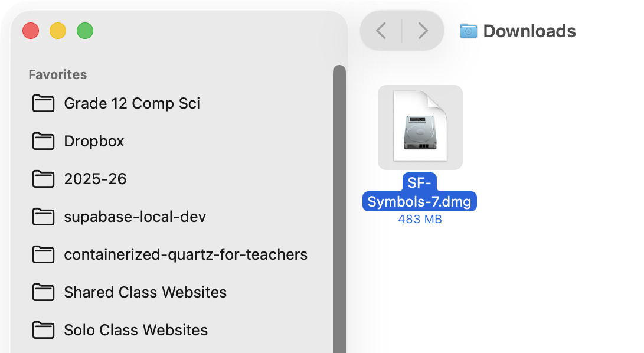Click the Shared Class Websites folder icon
The image size is (644, 353).
(x=43, y=292)
